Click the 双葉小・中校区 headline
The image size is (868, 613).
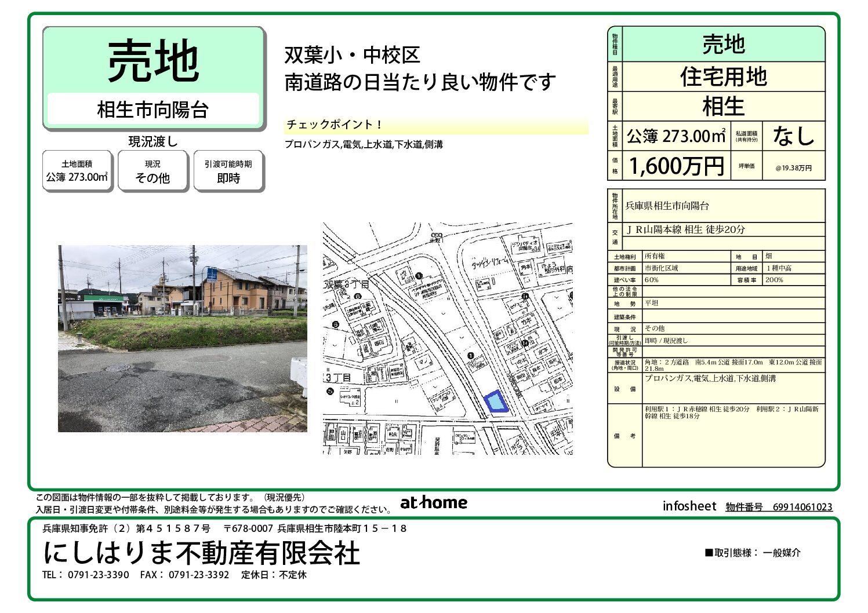coord(352,55)
